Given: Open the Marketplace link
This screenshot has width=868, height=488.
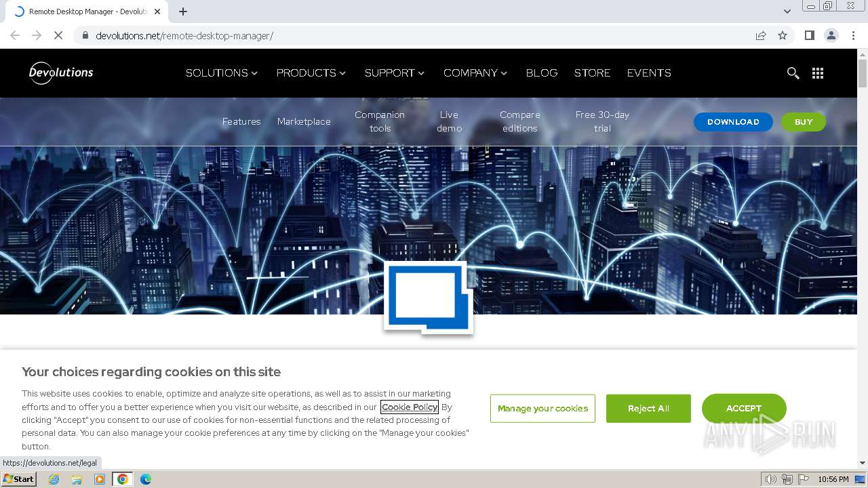Looking at the screenshot, I should click(x=304, y=121).
